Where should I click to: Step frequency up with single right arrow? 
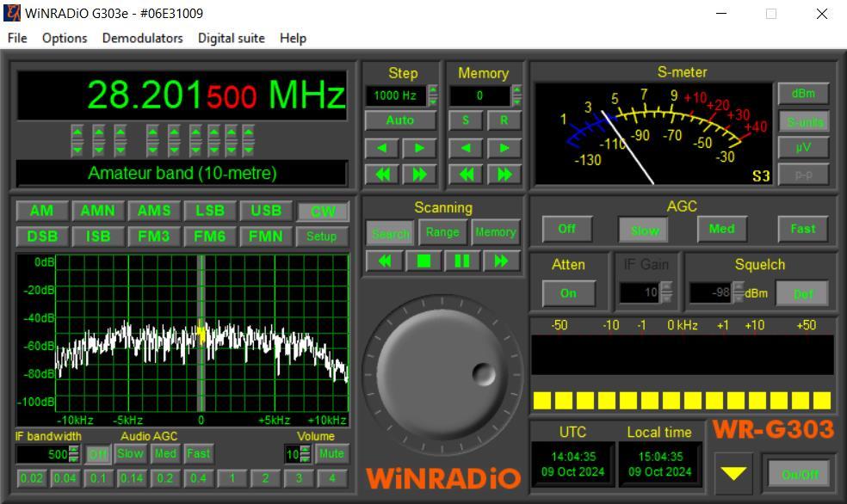[x=419, y=148]
